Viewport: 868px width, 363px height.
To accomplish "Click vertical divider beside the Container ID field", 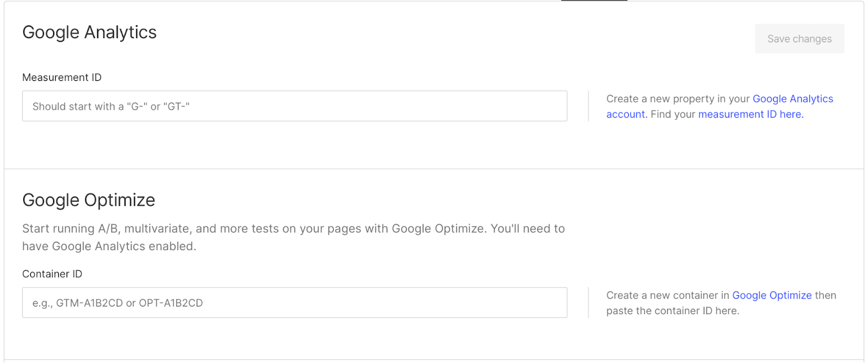I will 589,302.
